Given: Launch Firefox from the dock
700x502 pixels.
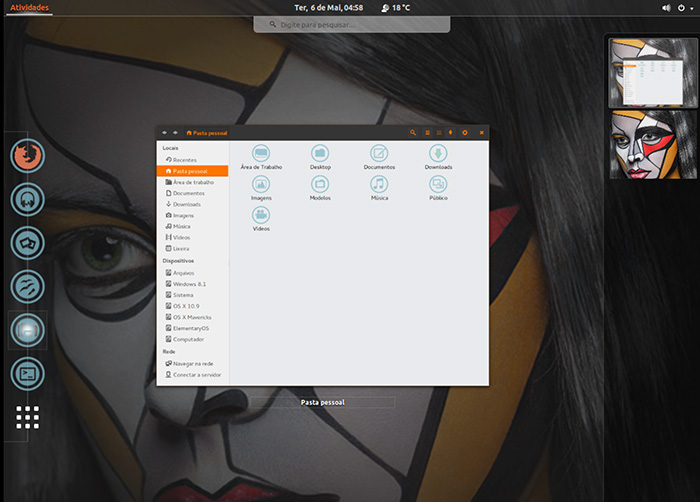Looking at the screenshot, I should click(28, 156).
